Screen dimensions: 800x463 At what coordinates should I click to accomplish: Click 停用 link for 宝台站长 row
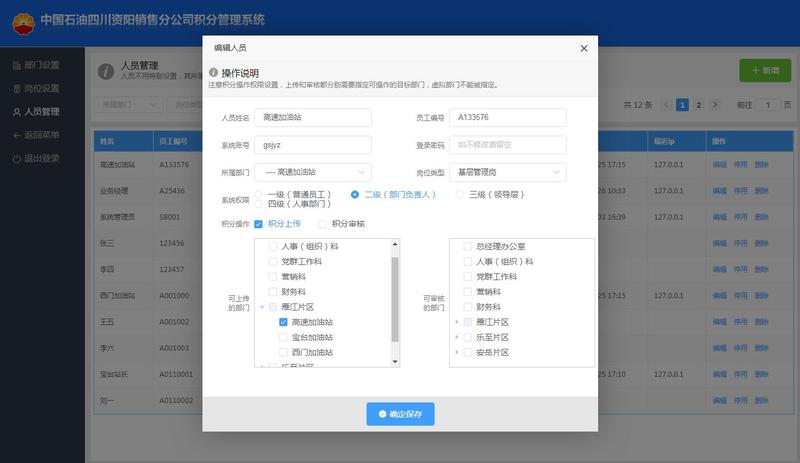pos(740,375)
